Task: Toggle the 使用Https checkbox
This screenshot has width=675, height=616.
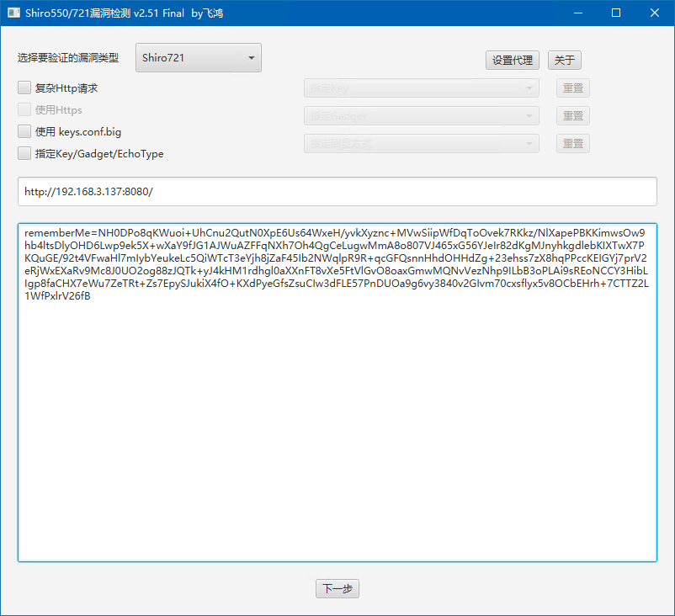Action: click(24, 109)
